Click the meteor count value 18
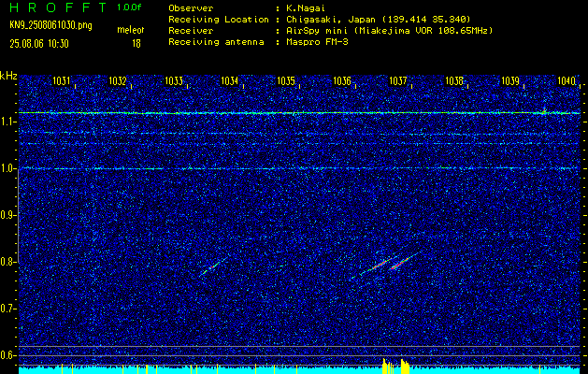This screenshot has width=588, height=374. tap(136, 44)
